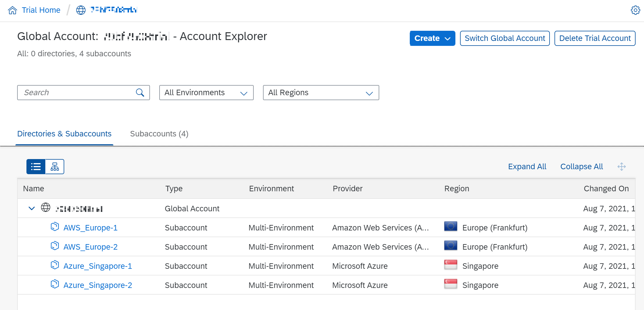
Task: Collapse the Global Account row chevron
Action: 32,208
